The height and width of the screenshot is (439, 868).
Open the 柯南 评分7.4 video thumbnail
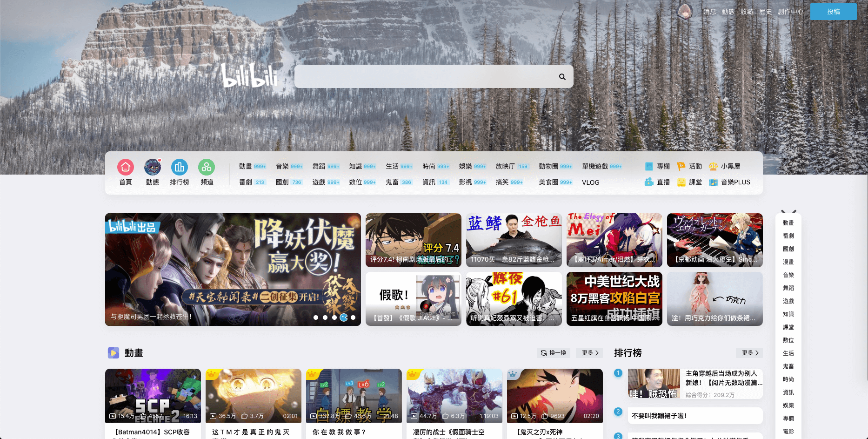coord(414,240)
